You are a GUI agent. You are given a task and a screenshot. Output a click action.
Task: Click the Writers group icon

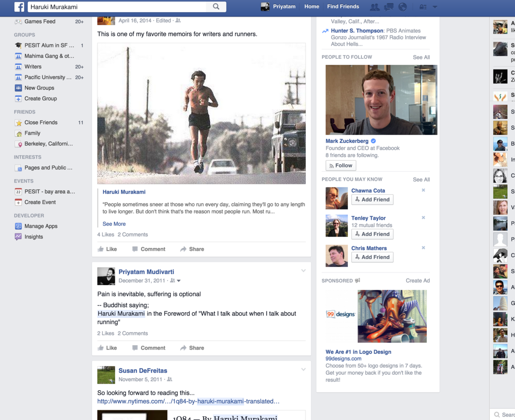coord(18,67)
